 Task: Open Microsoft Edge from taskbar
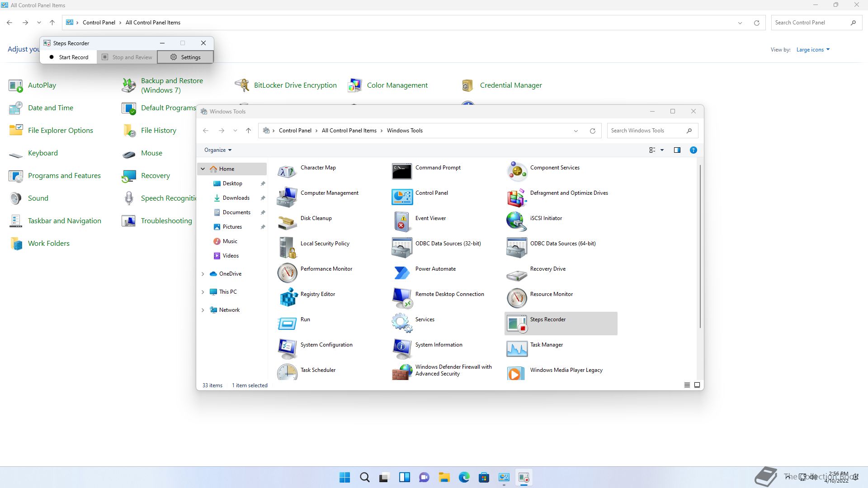point(464,478)
